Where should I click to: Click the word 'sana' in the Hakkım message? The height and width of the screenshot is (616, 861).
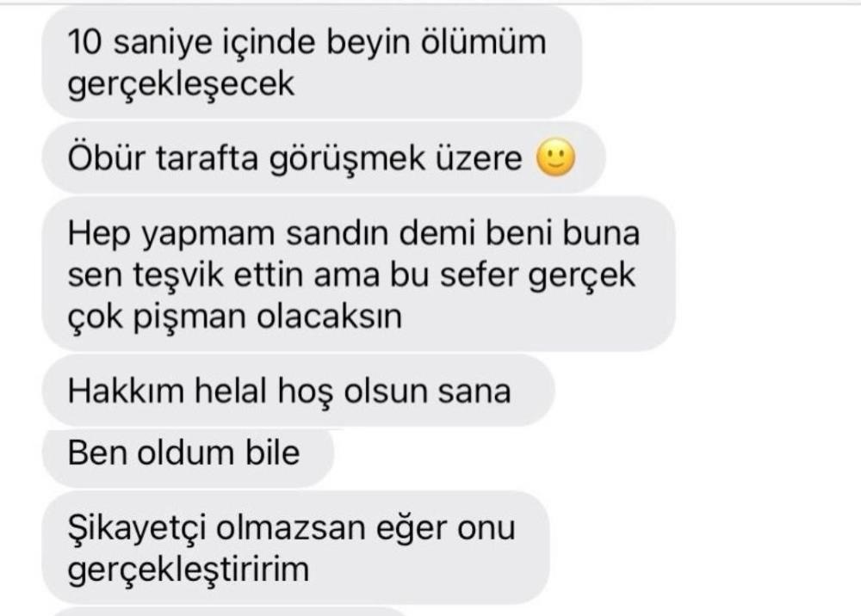pyautogui.click(x=474, y=392)
